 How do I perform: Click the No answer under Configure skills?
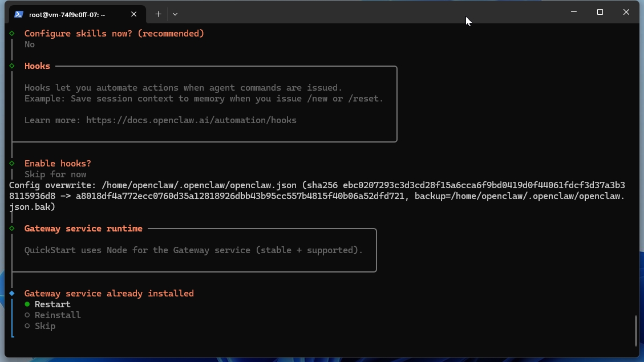pos(29,44)
